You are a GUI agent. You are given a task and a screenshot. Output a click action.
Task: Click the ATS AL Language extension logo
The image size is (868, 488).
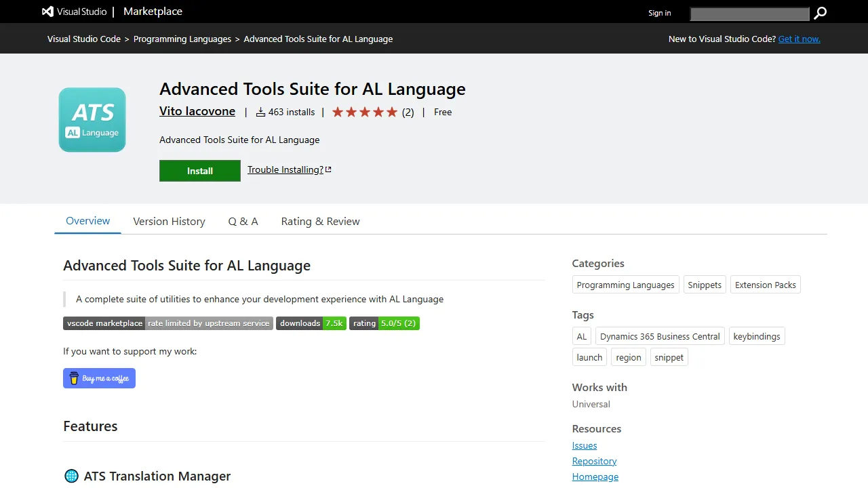click(x=92, y=119)
